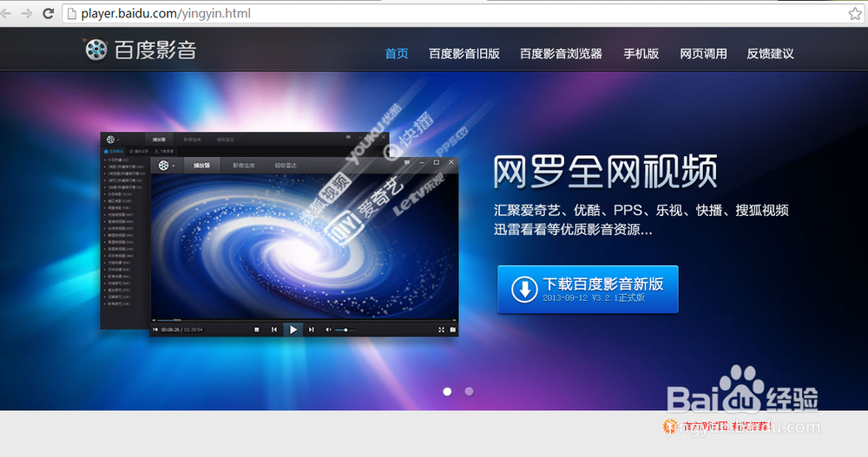This screenshot has height=457, width=868.
Task: Select the first carousel dot
Action: tap(447, 392)
